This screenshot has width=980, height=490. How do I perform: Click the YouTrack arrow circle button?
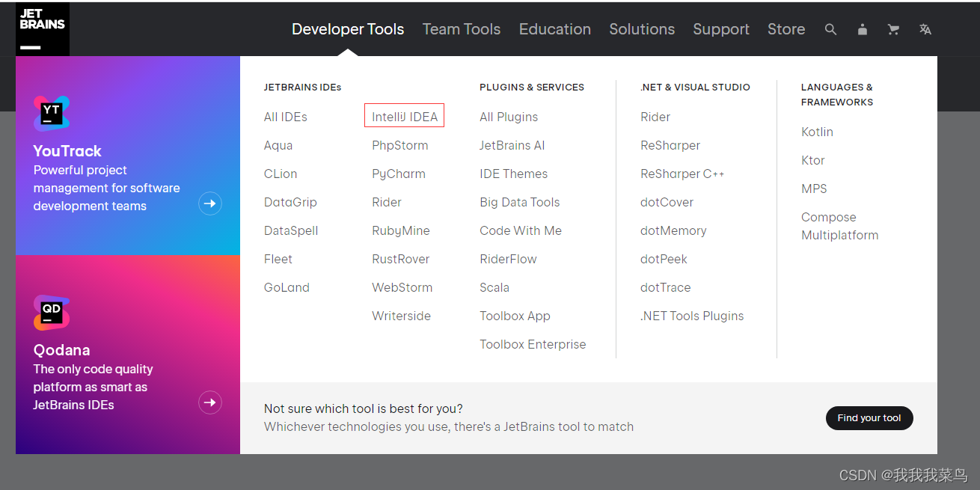(x=210, y=203)
